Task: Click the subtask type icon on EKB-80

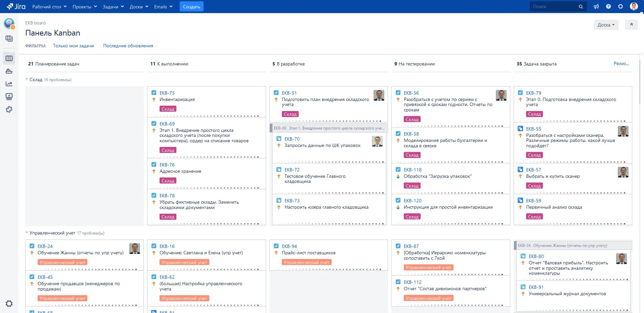Action: pos(523,256)
